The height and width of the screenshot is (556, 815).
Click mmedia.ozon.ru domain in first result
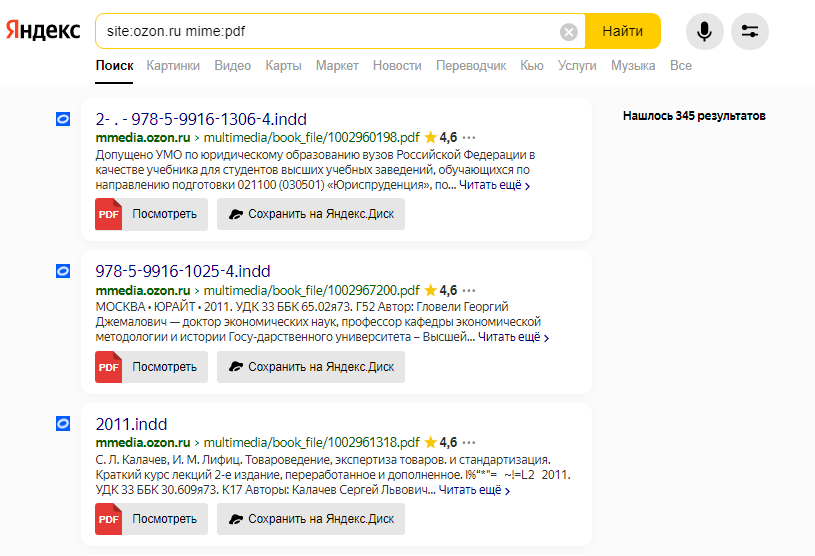click(143, 138)
